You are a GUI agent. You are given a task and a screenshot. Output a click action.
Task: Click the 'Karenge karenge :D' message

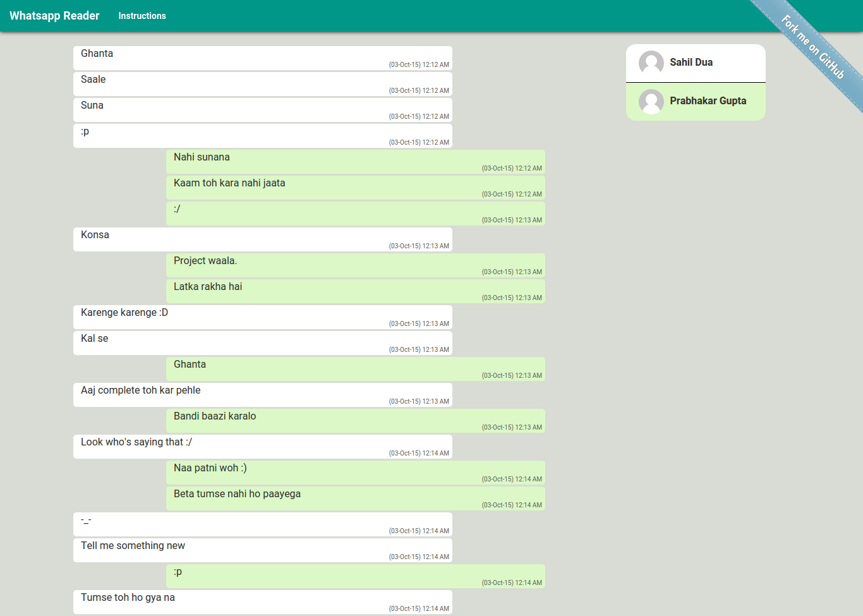(262, 317)
